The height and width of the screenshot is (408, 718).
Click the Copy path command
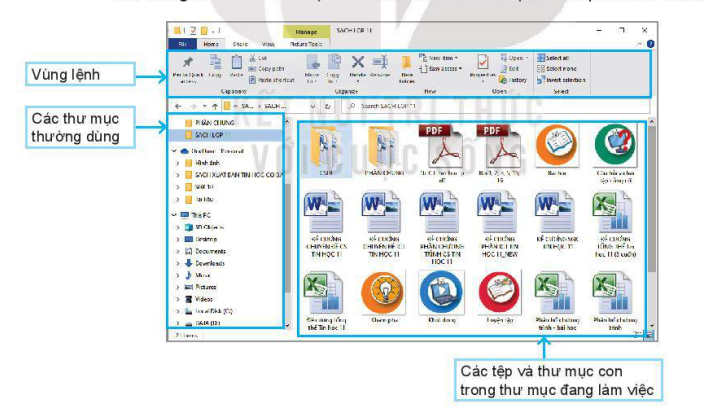[267, 69]
